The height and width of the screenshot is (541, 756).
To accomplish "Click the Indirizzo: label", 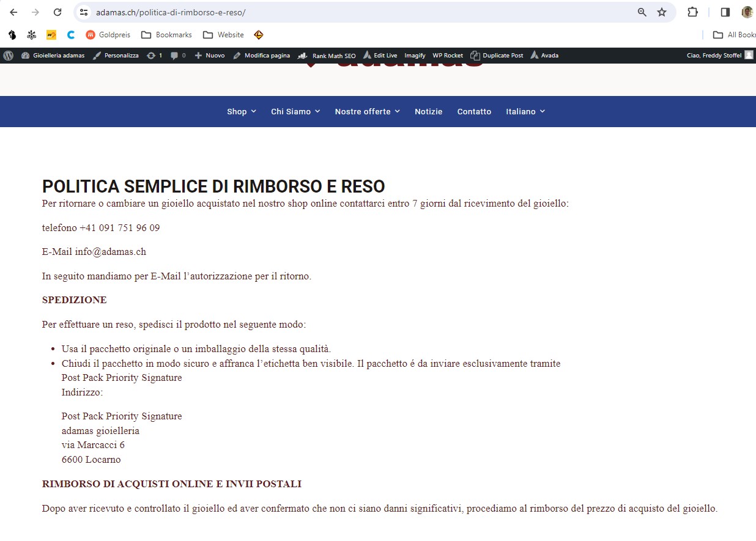I will click(x=83, y=392).
